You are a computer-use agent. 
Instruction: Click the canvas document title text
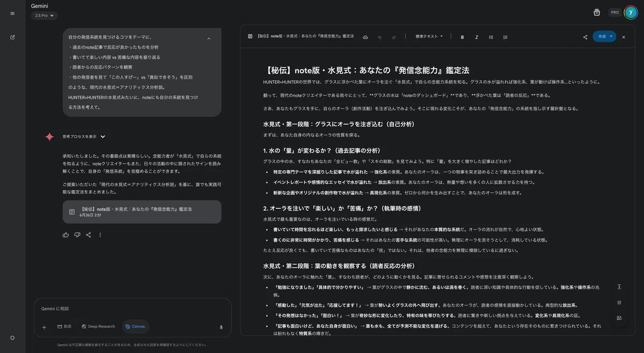[x=305, y=36]
